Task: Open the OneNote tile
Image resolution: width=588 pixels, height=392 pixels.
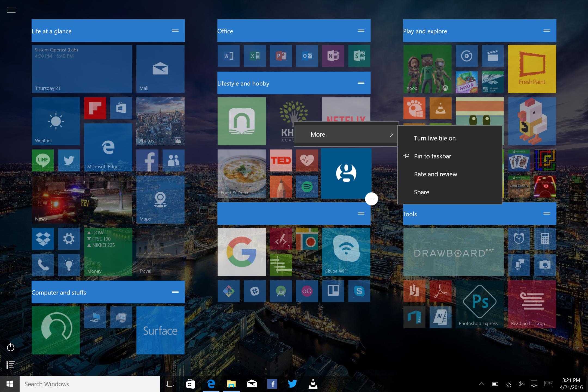Action: coord(333,56)
